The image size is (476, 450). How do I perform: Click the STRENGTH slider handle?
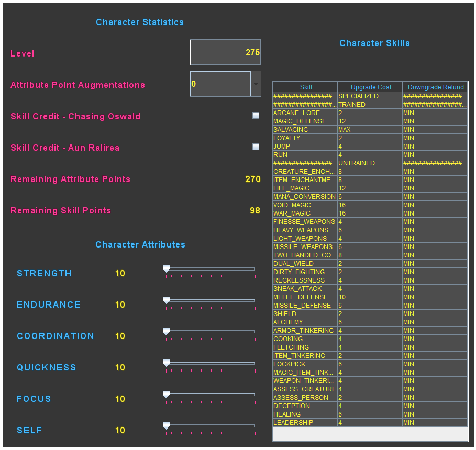[x=166, y=268]
